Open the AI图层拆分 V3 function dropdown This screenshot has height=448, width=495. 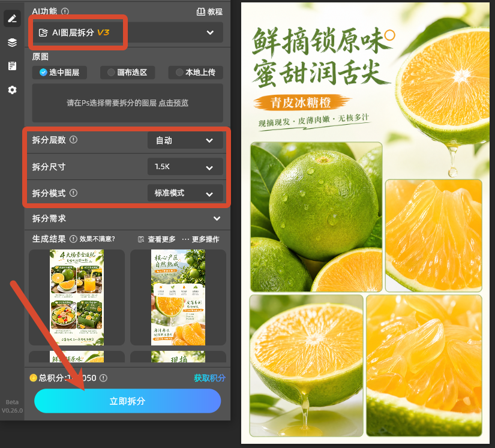[x=128, y=32]
